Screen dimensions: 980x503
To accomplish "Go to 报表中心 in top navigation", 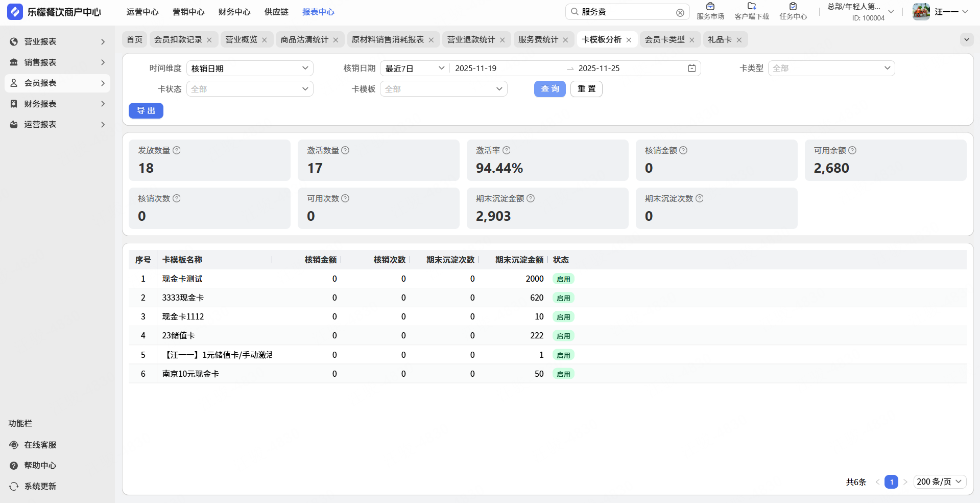I will tap(318, 12).
